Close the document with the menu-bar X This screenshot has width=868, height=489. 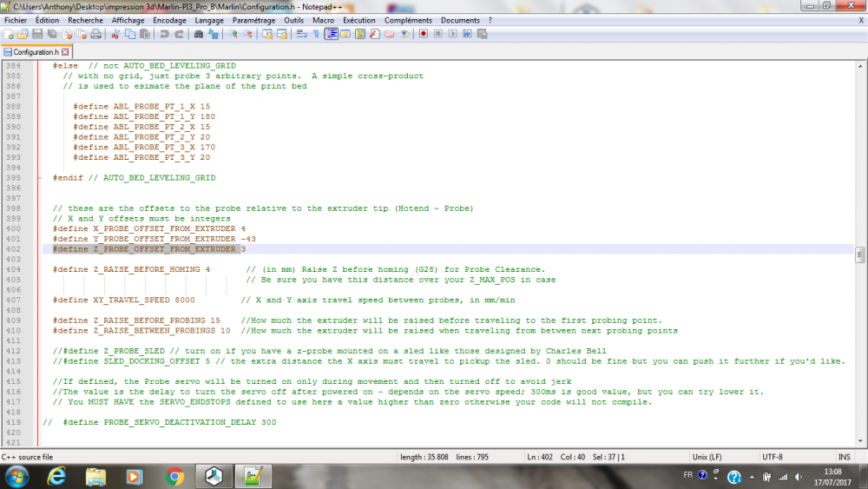tap(861, 20)
